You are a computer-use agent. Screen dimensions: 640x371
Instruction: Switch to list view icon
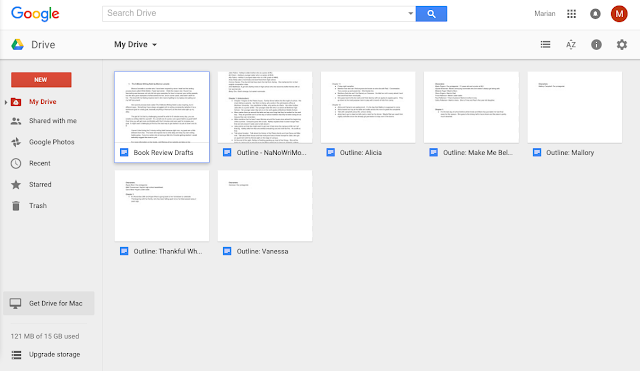pos(545,44)
